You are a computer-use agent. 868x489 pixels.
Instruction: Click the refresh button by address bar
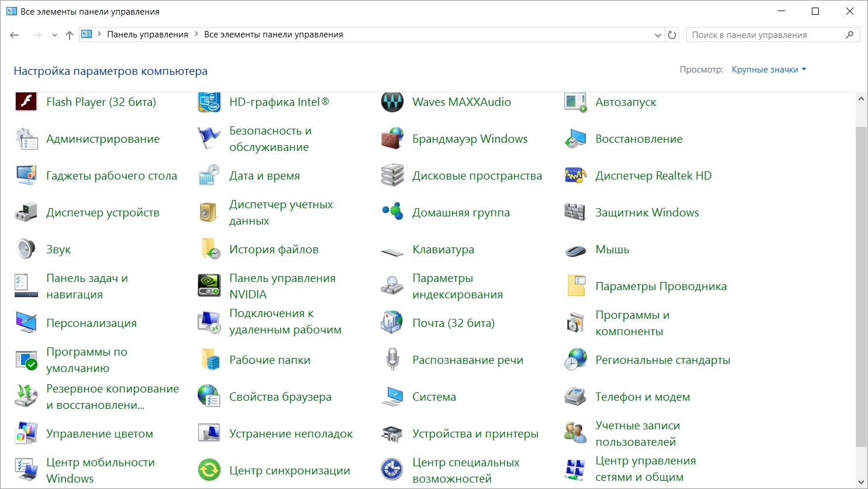(672, 35)
